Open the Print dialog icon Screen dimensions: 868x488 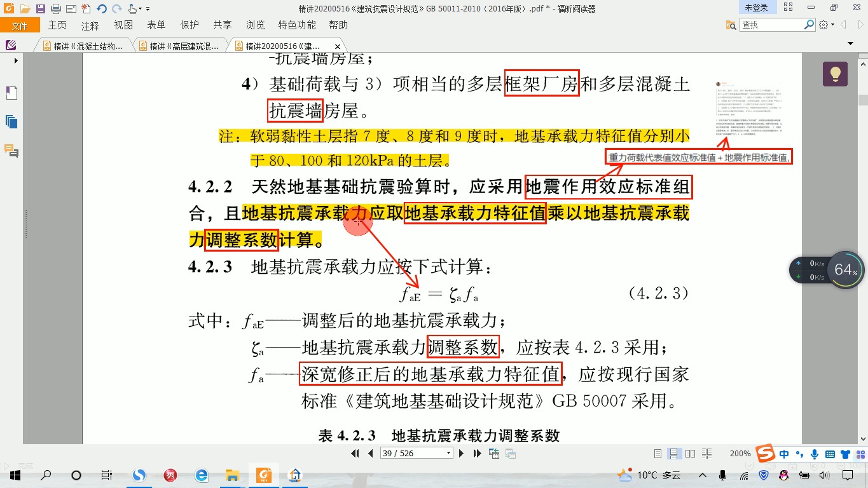56,8
